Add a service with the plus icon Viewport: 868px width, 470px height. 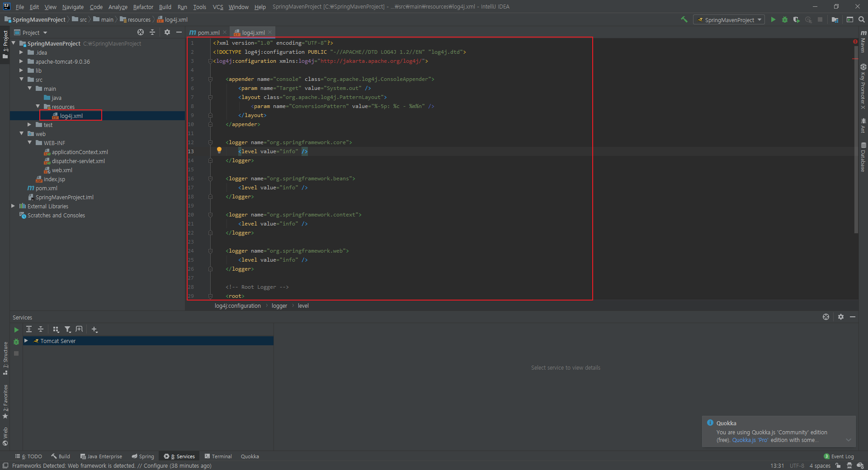[x=94, y=329]
